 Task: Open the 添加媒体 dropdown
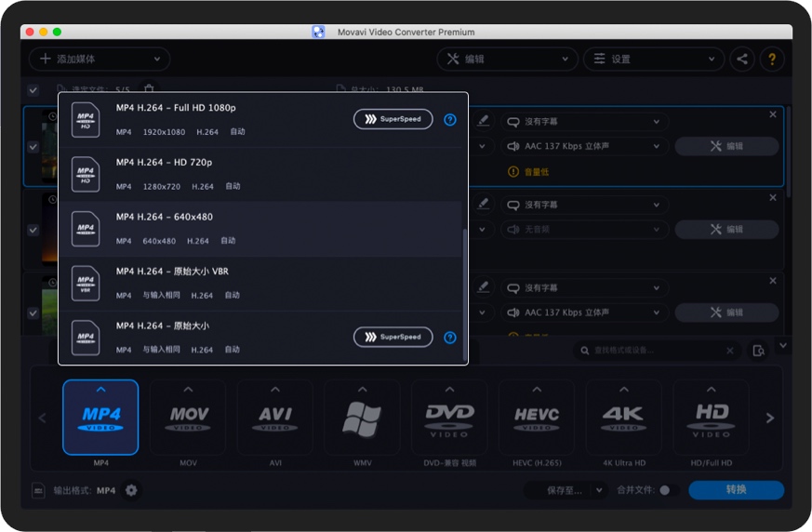pos(100,59)
